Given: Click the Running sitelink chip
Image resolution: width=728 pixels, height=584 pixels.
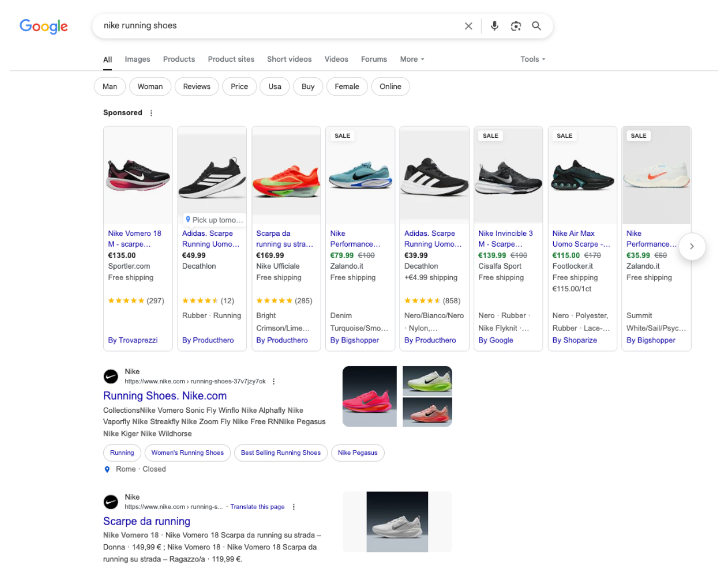Looking at the screenshot, I should (122, 452).
